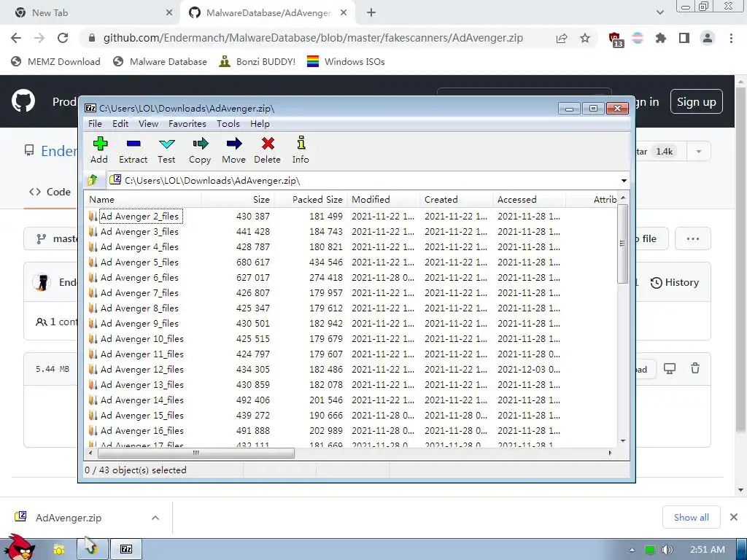Click the 7-Zip taskbar button

click(125, 549)
